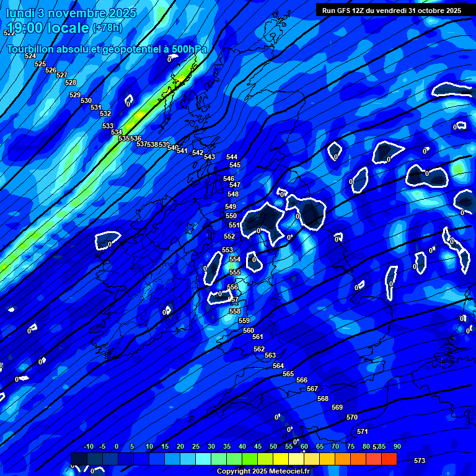Click the 552 geopotential contour label
This screenshot has width=476, height=476.
[x=229, y=236]
